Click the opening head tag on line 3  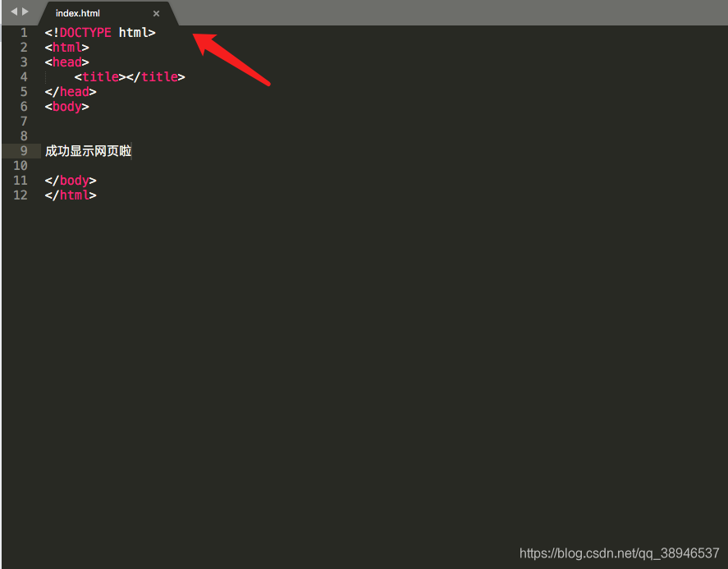pos(66,62)
